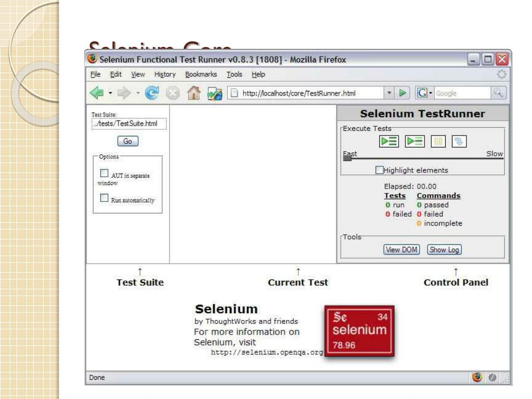The image size is (532, 399).
Task: Open the Tools menu
Action: [234, 74]
